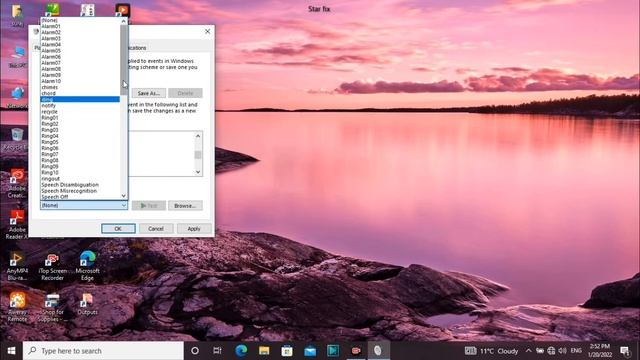Open Microsoft Store taskbar icon
The image size is (640, 360).
[287, 351]
